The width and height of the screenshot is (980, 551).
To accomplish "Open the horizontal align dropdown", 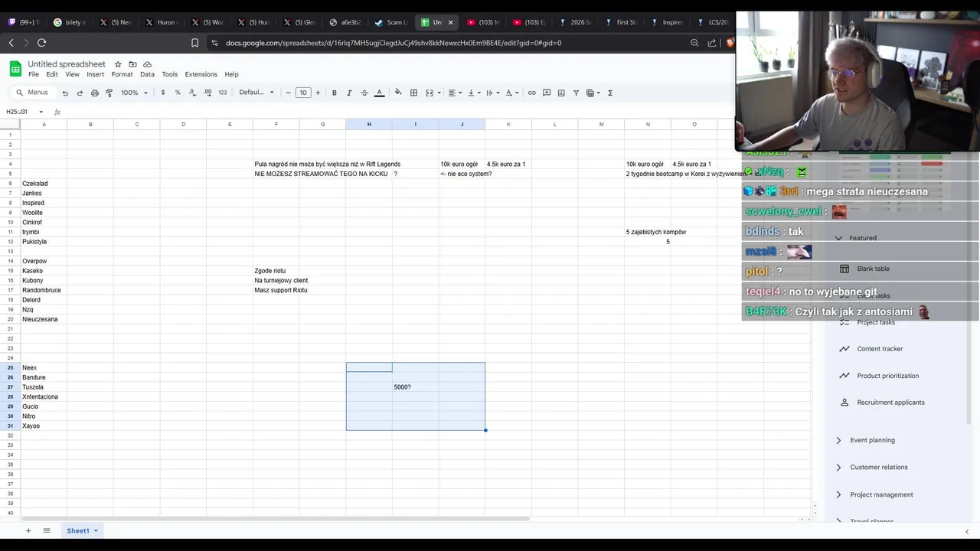I will tap(456, 93).
